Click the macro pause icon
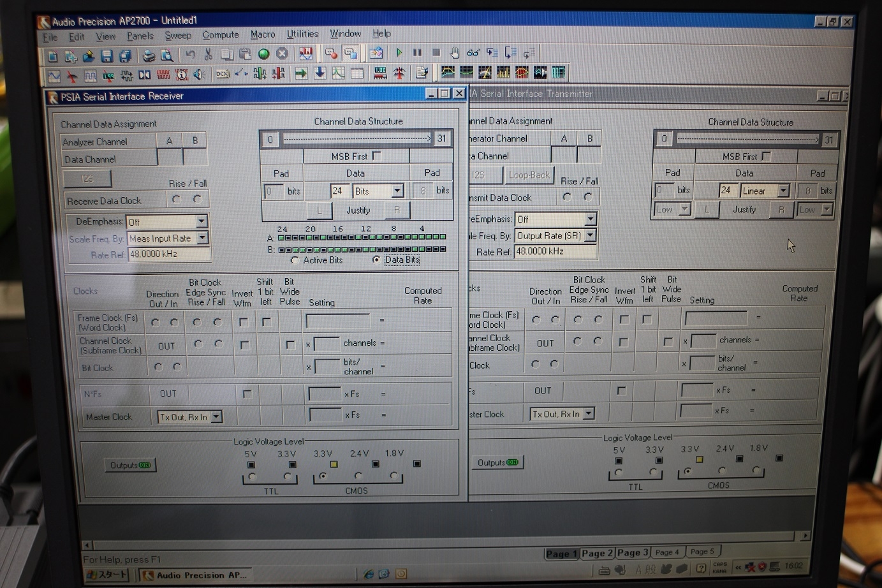 pyautogui.click(x=417, y=53)
